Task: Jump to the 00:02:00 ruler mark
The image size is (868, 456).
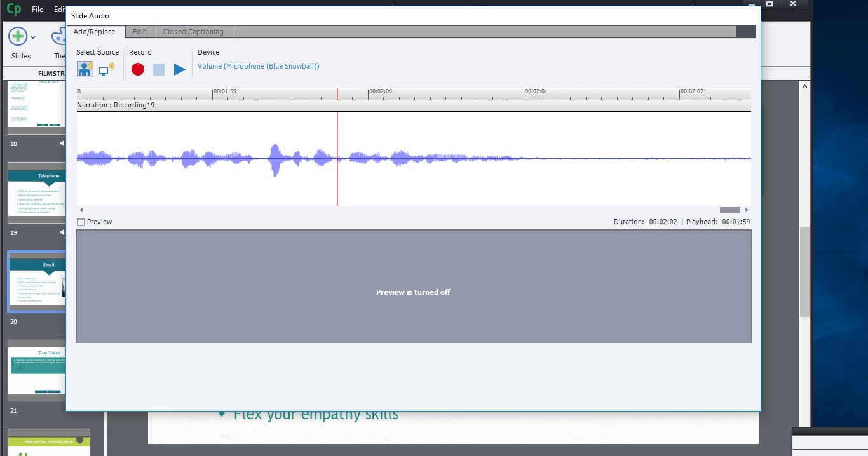Action: [x=381, y=91]
